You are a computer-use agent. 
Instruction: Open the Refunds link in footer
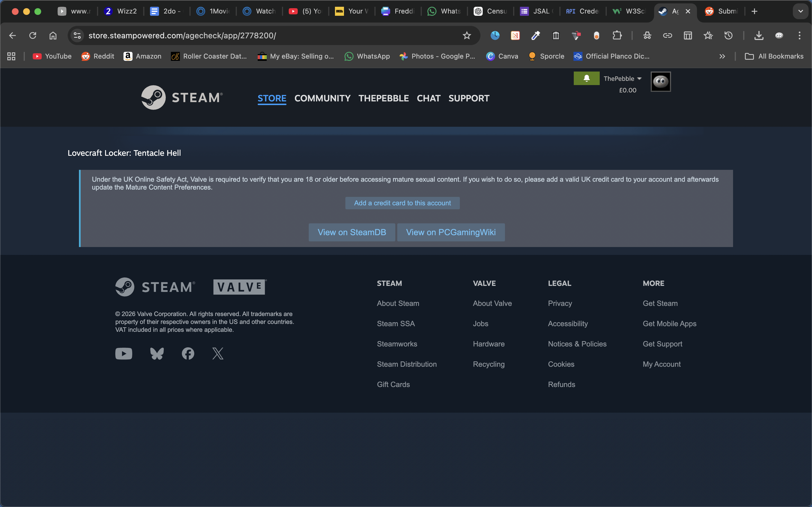(561, 384)
